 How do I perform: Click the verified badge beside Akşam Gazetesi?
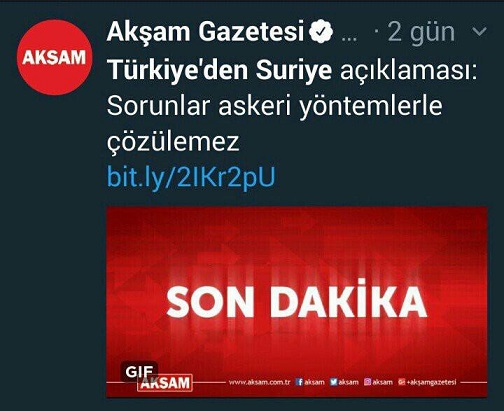click(320, 32)
